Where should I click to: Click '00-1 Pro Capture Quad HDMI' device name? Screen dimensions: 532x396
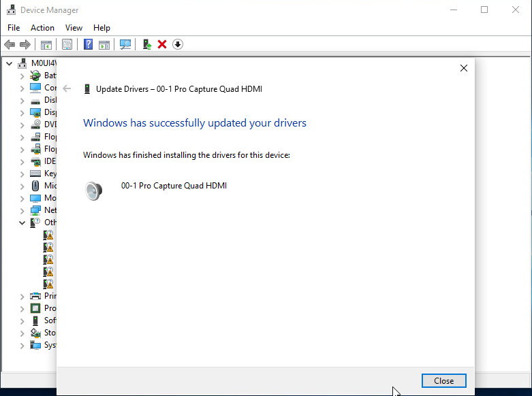point(174,186)
